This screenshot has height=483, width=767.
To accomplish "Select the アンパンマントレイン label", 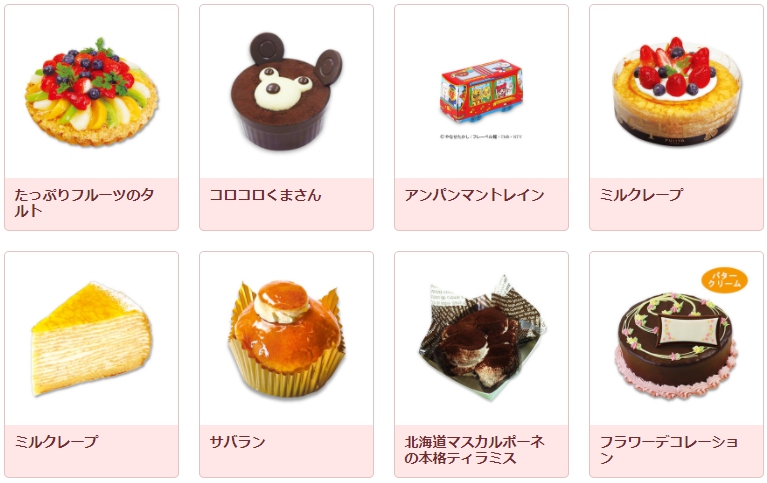I will pyautogui.click(x=474, y=195).
